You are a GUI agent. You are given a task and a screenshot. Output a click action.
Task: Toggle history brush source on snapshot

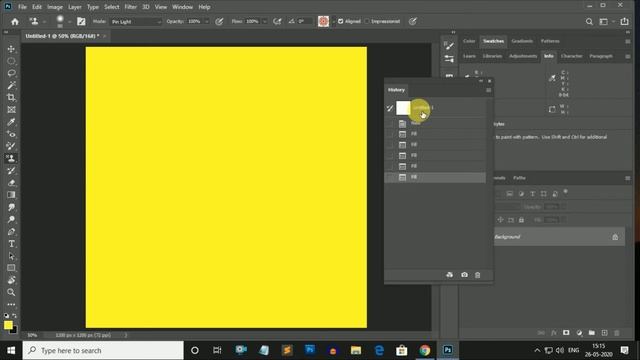pos(390,108)
